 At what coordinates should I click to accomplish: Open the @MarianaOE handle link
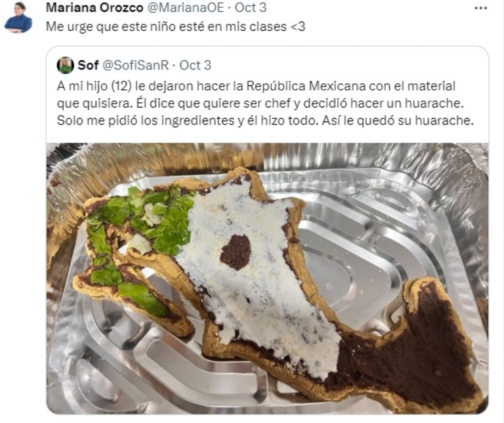[186, 8]
